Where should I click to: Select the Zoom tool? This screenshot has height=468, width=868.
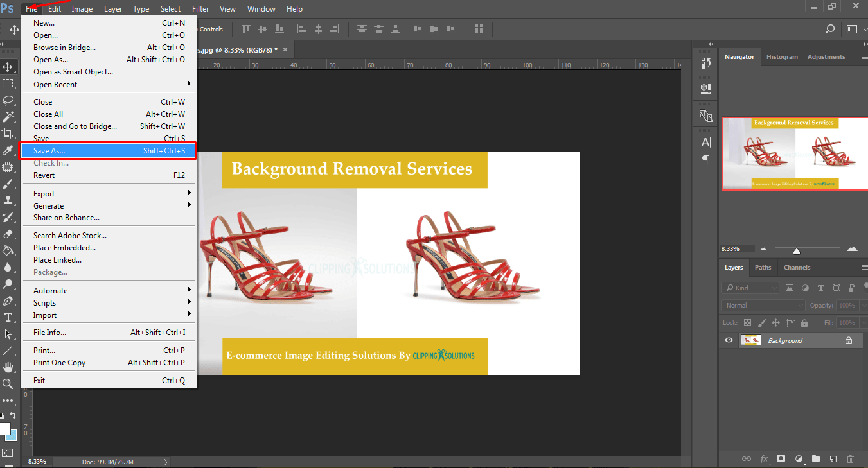10,383
